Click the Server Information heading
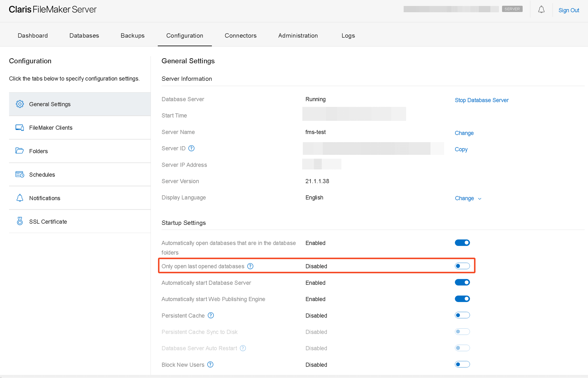The width and height of the screenshot is (588, 378). click(187, 79)
